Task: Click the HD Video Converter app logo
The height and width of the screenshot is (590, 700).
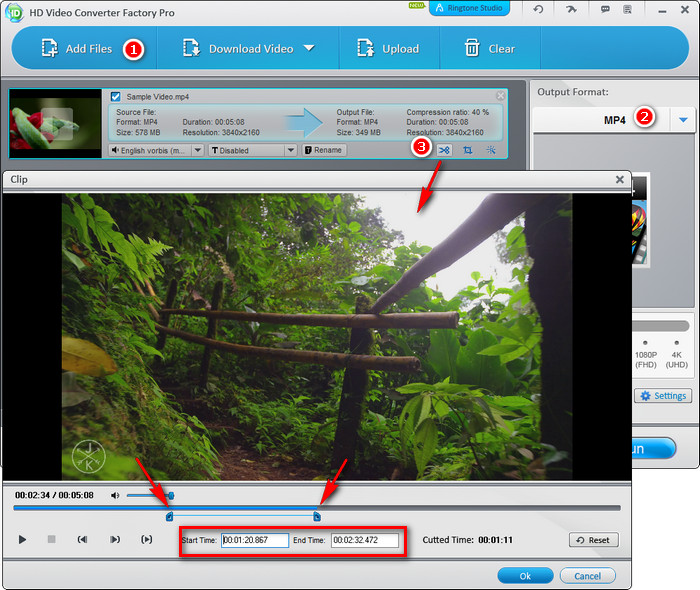Action: pos(14,12)
